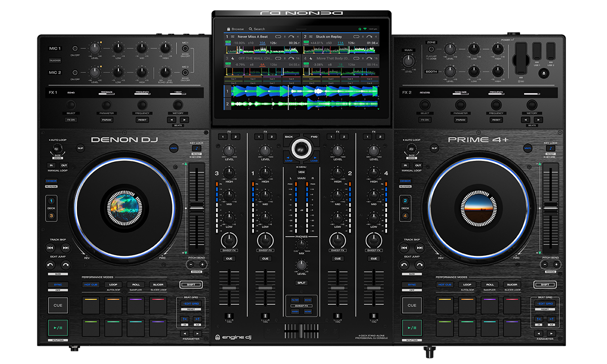Hit the SPLIT button in the phones section
607x364 pixels.
300,284
